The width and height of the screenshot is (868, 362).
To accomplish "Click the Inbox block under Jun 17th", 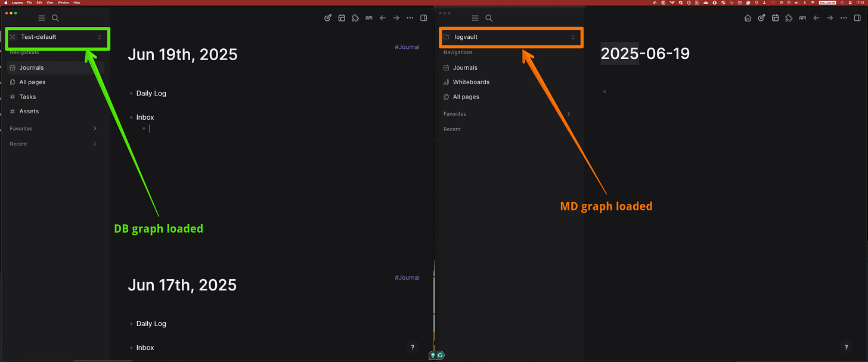I will [x=145, y=348].
